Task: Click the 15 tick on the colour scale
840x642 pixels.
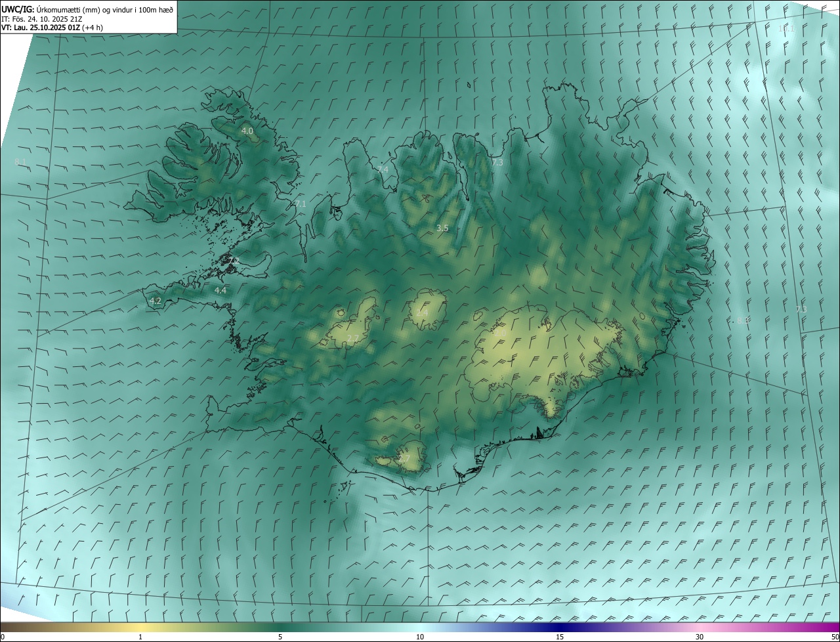Action: coord(560,637)
